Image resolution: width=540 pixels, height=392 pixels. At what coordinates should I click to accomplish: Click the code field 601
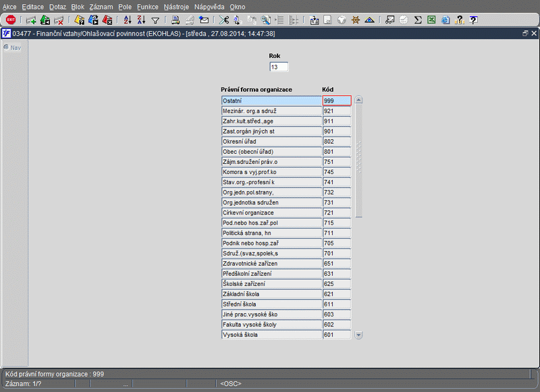(x=337, y=335)
